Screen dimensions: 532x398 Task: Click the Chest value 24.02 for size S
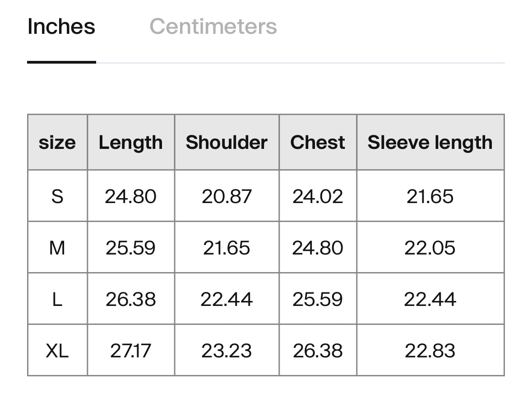(x=318, y=196)
